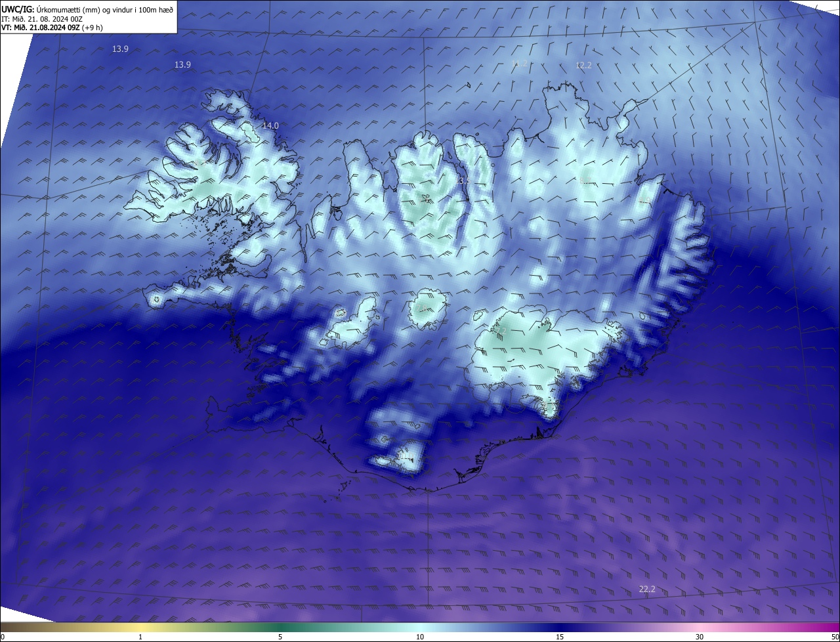
Task: Click the 14.0 value label on the map
Action: point(270,125)
